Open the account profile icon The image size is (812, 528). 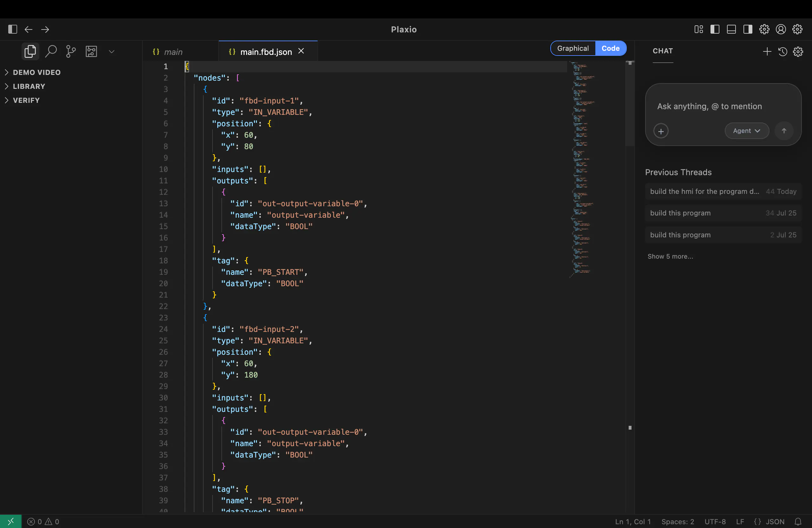pyautogui.click(x=781, y=30)
